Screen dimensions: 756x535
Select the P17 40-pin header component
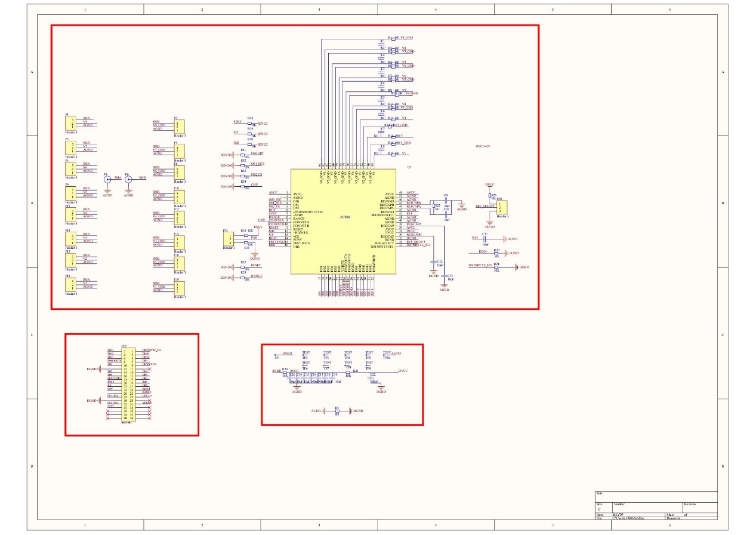pyautogui.click(x=128, y=385)
